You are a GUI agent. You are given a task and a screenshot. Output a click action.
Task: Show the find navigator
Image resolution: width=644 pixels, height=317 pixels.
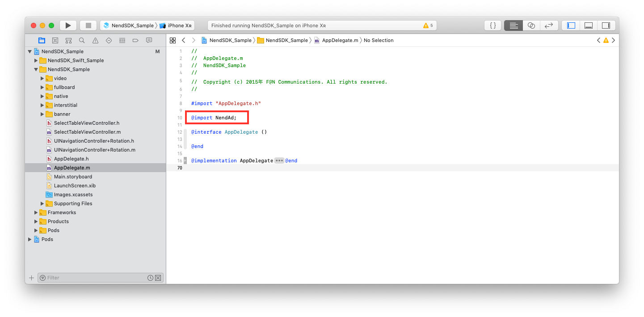(x=82, y=40)
